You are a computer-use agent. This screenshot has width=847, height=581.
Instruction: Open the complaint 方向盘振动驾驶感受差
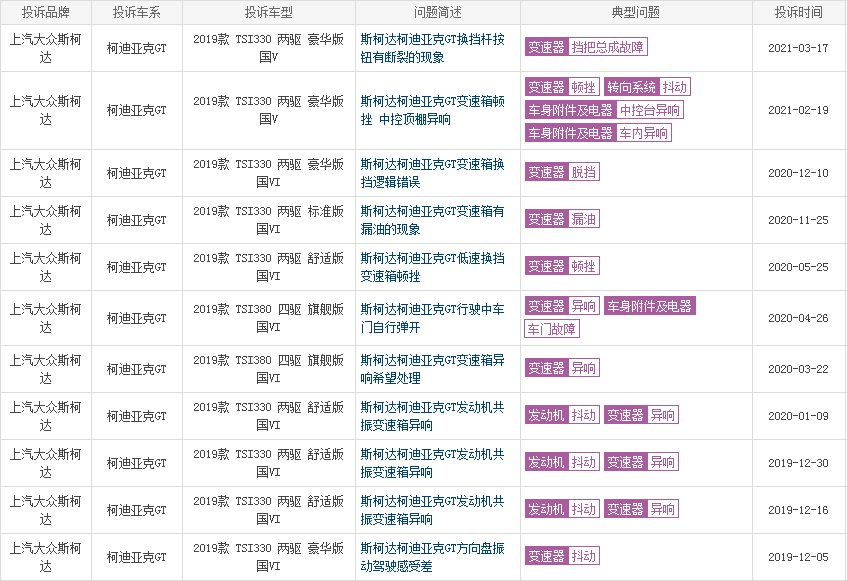(x=432, y=557)
